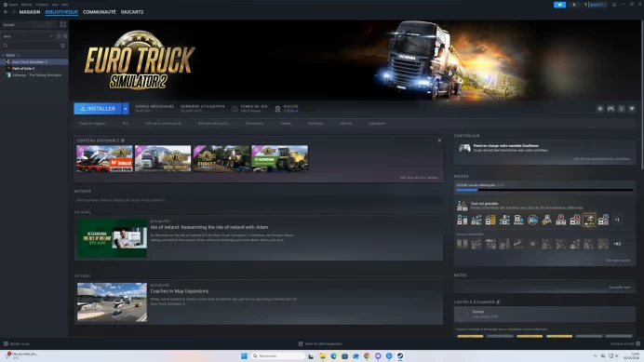
Task: Click Ajouter un jeu at bottom left
Action: 17,344
